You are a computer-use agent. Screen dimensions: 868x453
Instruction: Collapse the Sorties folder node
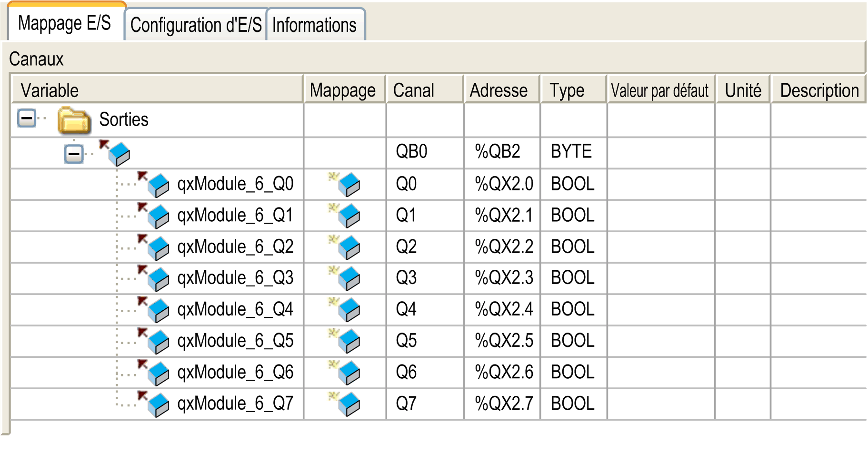pos(27,118)
